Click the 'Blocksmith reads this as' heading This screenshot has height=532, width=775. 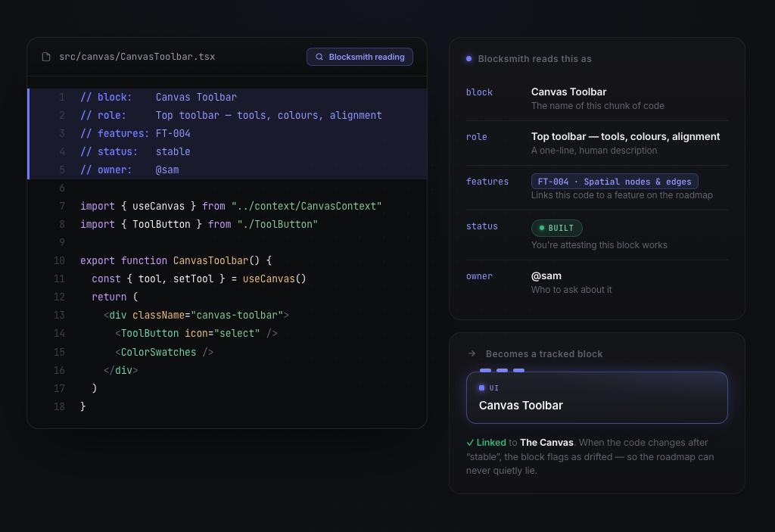(x=534, y=59)
